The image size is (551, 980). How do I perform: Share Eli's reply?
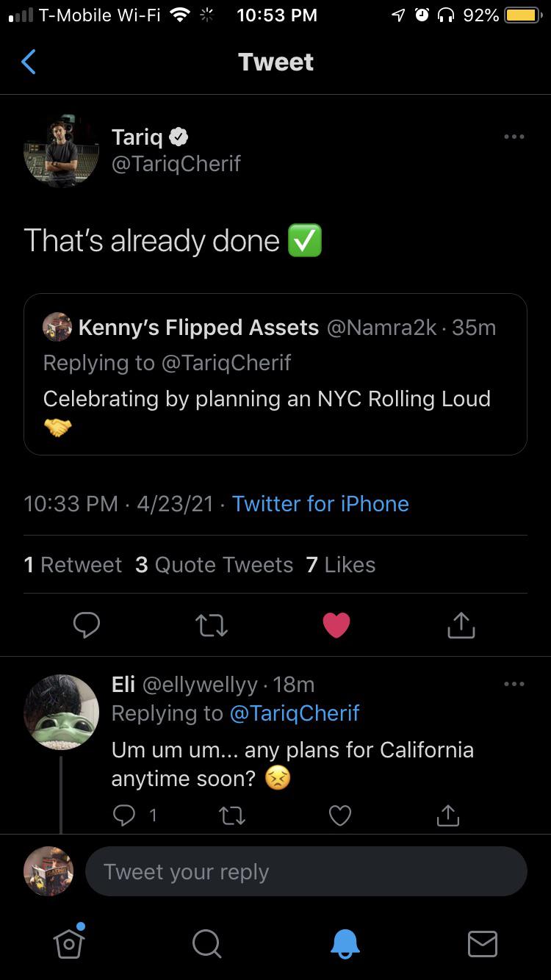[447, 815]
